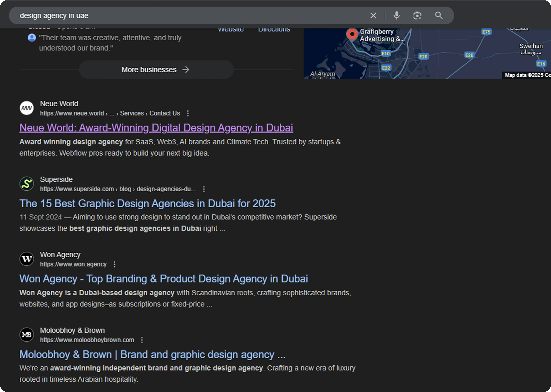This screenshot has height=392, width=551.
Task: Click the Won Agency W favicon
Action: click(26, 259)
